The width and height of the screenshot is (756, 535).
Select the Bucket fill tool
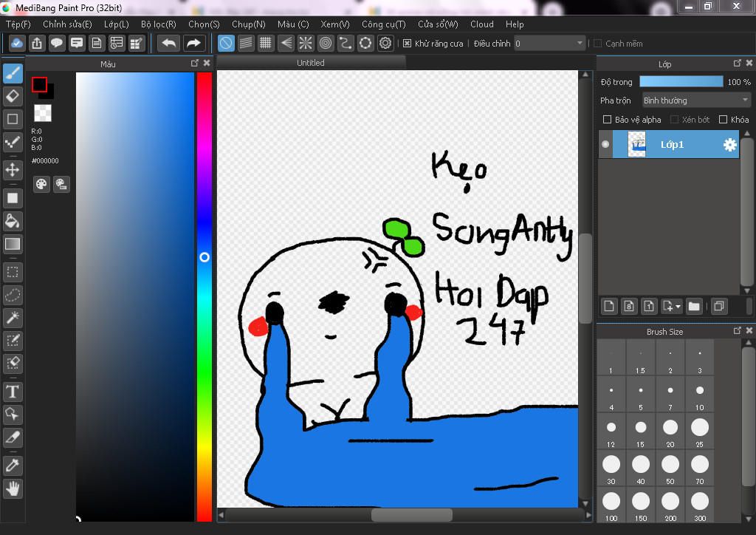(13, 221)
